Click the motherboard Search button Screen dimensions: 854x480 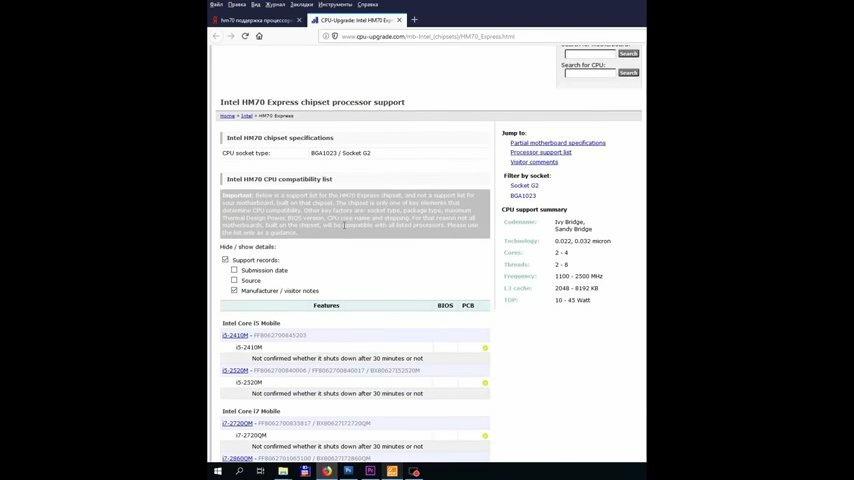pos(628,53)
